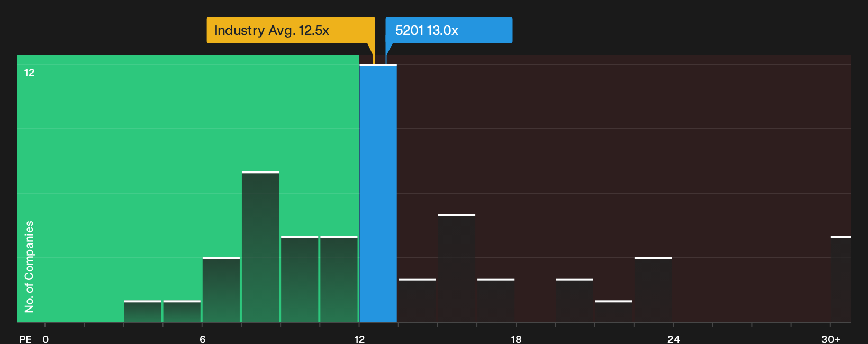Screen dimensions: 868x344
Task: Click the x-axis label 6
Action: click(x=203, y=339)
